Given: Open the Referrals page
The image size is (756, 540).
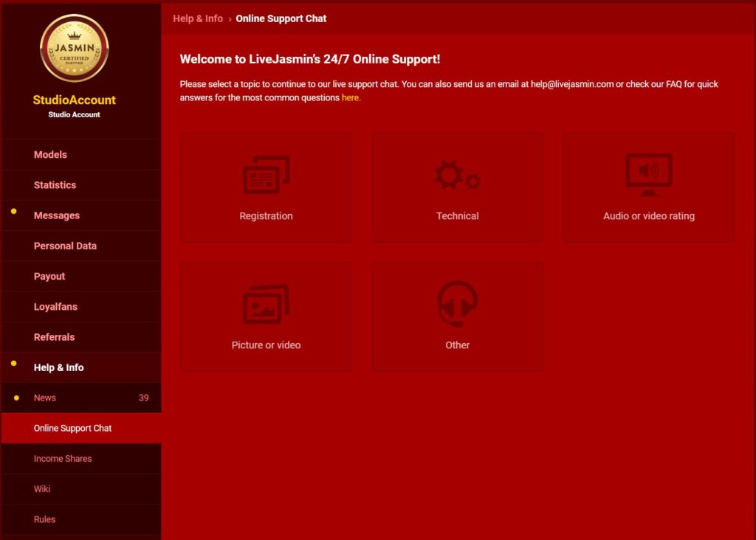Looking at the screenshot, I should pyautogui.click(x=81, y=336).
